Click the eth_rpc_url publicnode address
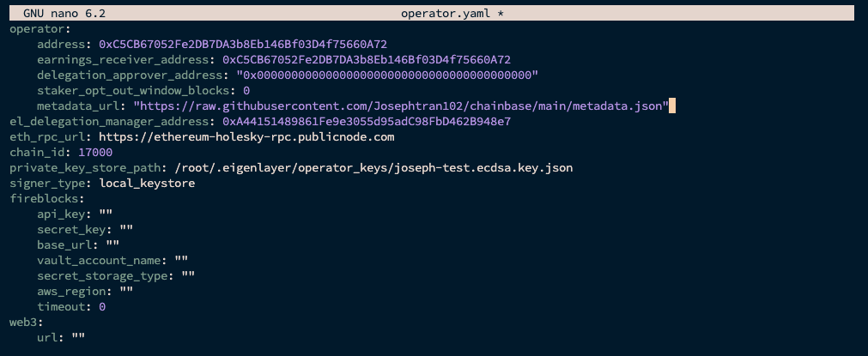The width and height of the screenshot is (868, 356). point(246,136)
